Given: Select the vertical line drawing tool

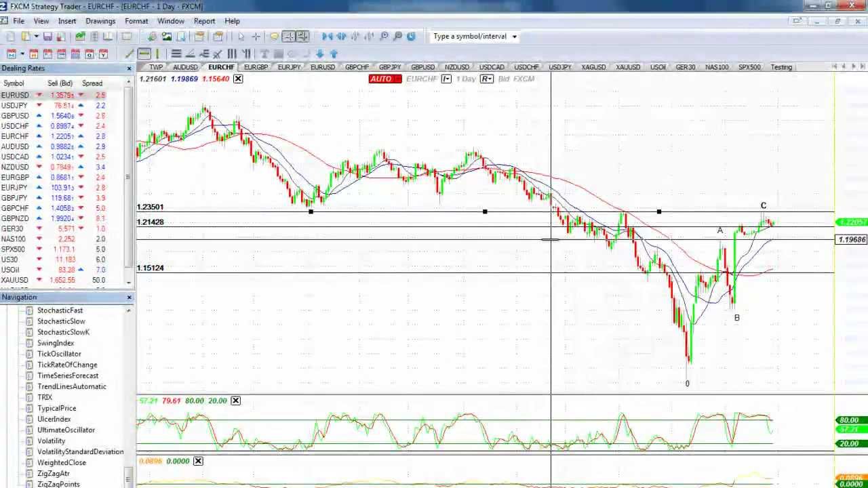Looking at the screenshot, I should [157, 54].
